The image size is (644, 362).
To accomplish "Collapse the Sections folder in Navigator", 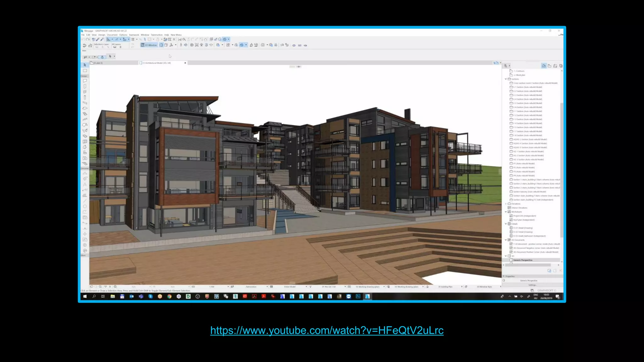I will click(506, 79).
